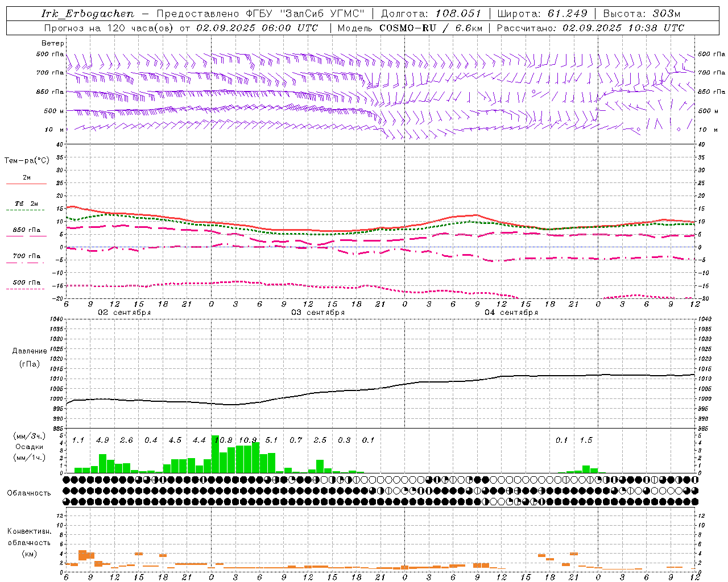This screenshot has width=728, height=582.
Task: Click the Td 2м dew point legend label
Action: [x=27, y=203]
